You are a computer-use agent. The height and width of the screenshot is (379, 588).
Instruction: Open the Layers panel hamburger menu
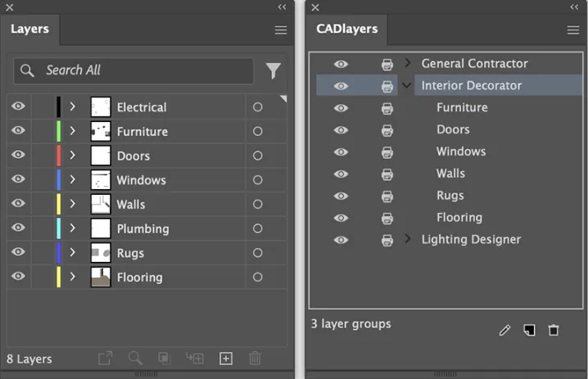coord(281,30)
